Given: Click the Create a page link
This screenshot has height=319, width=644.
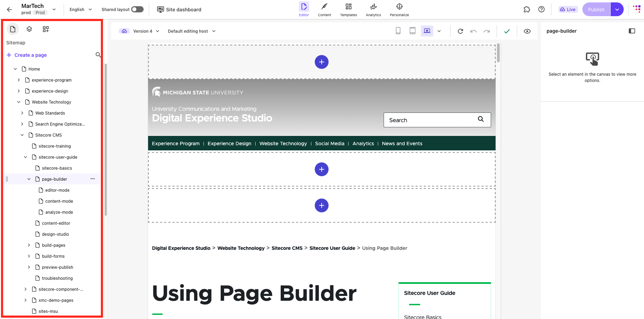Looking at the screenshot, I should pos(27,55).
